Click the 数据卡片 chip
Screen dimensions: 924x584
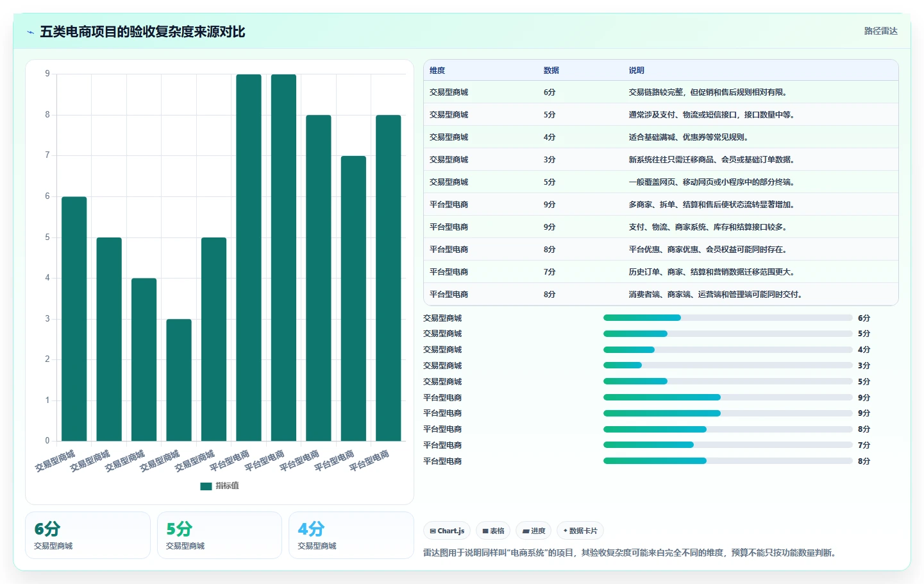(580, 531)
